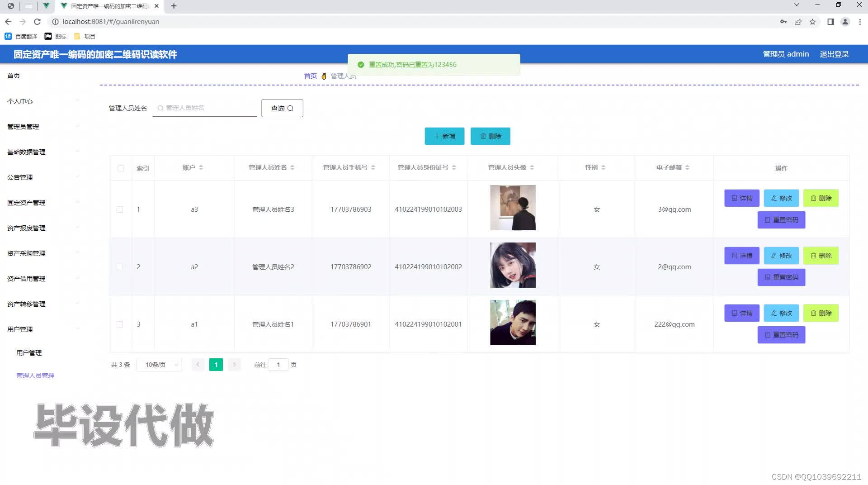This screenshot has width=868, height=485.
Task: Click the magnifier icon in the 查询 button
Action: (x=291, y=108)
